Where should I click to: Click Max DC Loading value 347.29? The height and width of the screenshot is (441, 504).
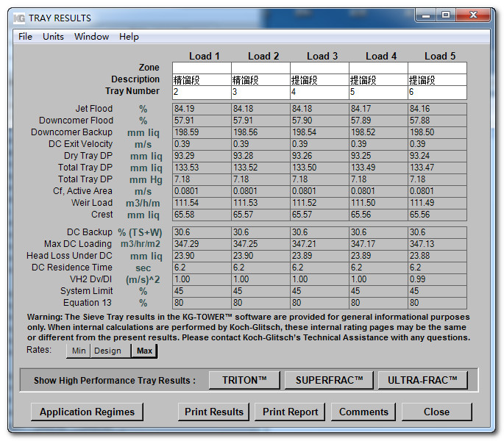202,244
